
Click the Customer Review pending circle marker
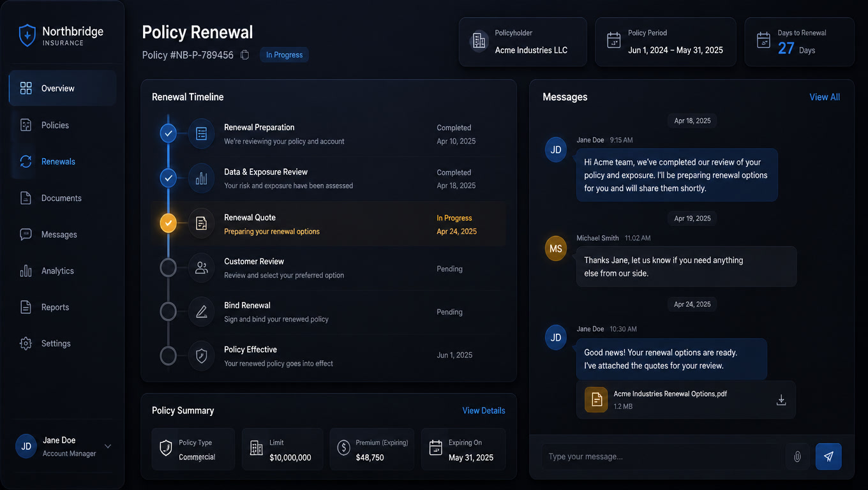(168, 267)
